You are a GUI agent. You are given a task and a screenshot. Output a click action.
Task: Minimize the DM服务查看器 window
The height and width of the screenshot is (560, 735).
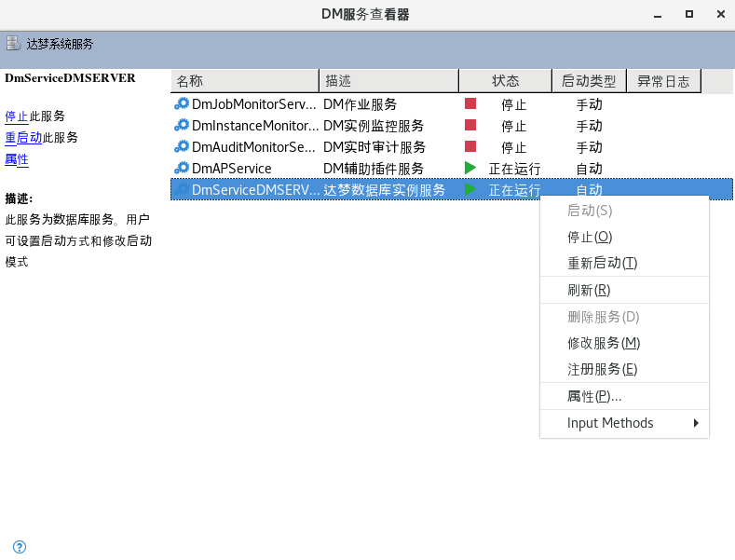(658, 15)
